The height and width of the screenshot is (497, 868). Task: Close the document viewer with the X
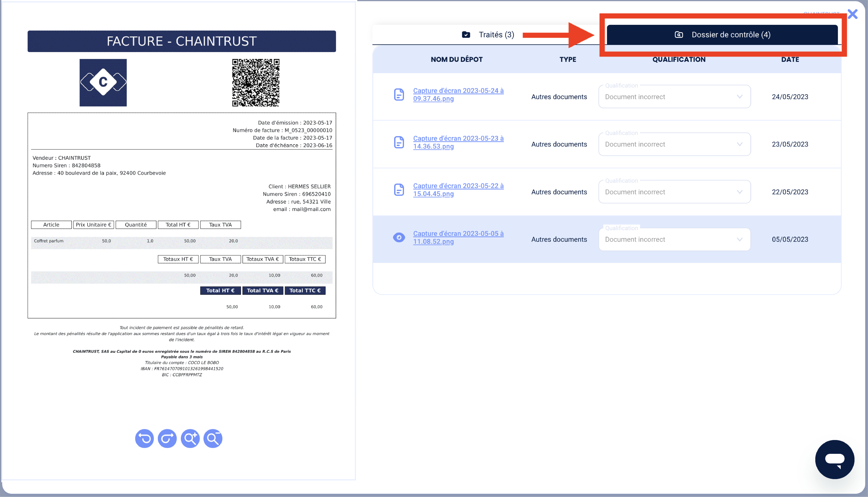tap(852, 14)
